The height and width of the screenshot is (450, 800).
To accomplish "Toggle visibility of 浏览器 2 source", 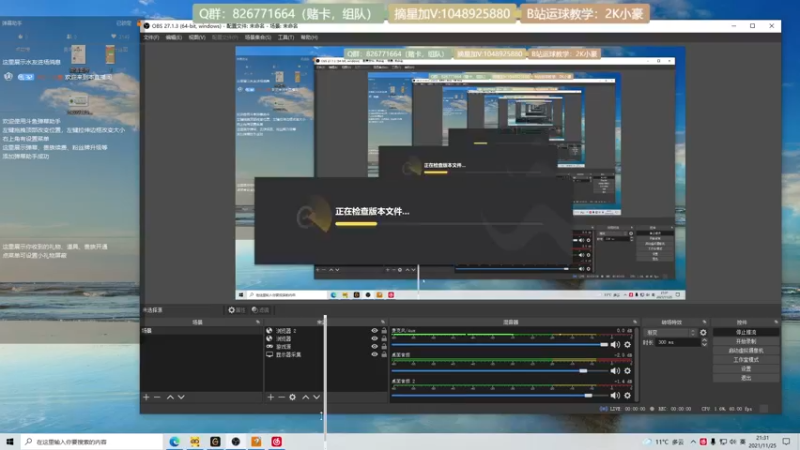I will click(374, 331).
